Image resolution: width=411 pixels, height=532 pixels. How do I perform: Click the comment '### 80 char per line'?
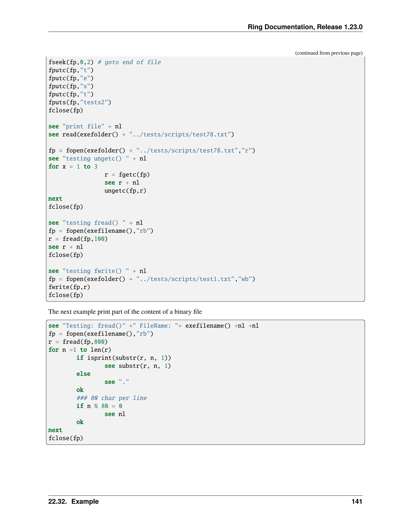(x=112, y=398)
